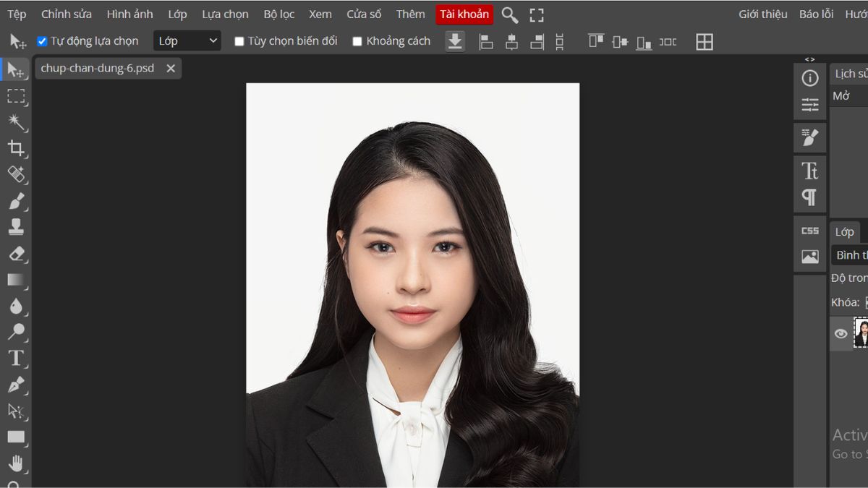Viewport: 868px width, 488px height.
Task: Expand the Lịch sử panel
Action: click(851, 73)
